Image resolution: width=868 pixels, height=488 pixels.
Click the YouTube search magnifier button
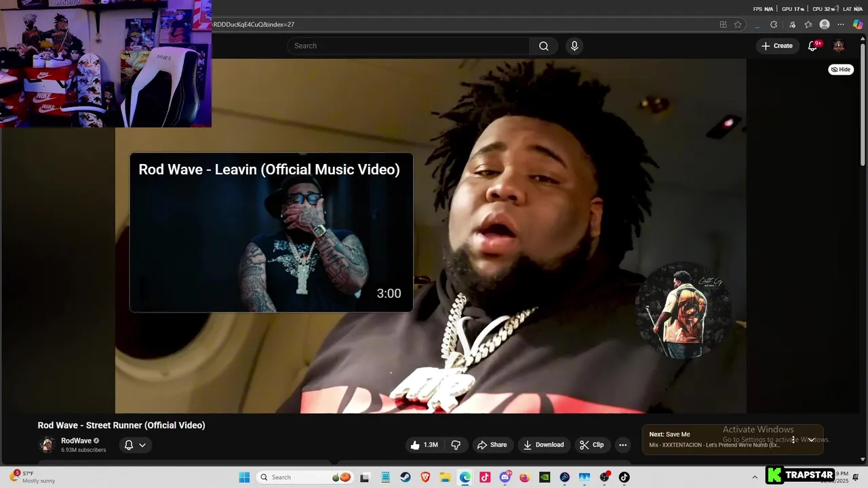pos(543,46)
